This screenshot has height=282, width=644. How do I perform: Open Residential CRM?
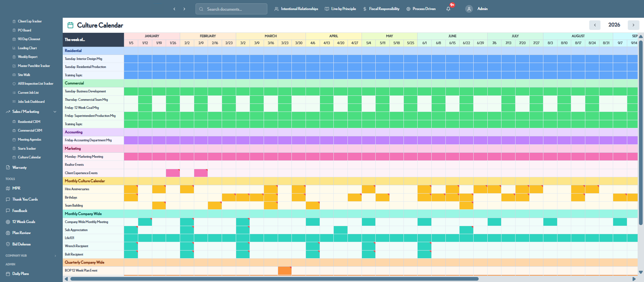pyautogui.click(x=29, y=122)
